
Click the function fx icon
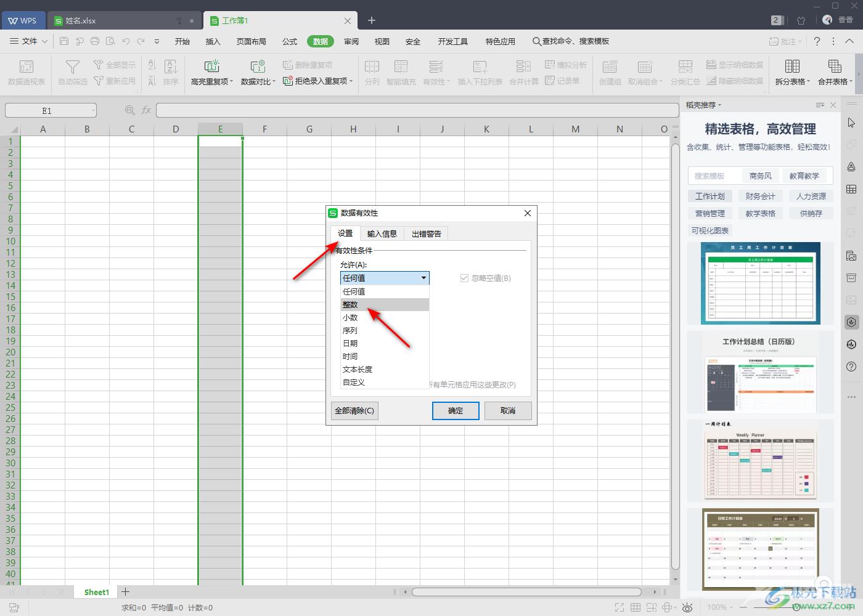pyautogui.click(x=146, y=110)
